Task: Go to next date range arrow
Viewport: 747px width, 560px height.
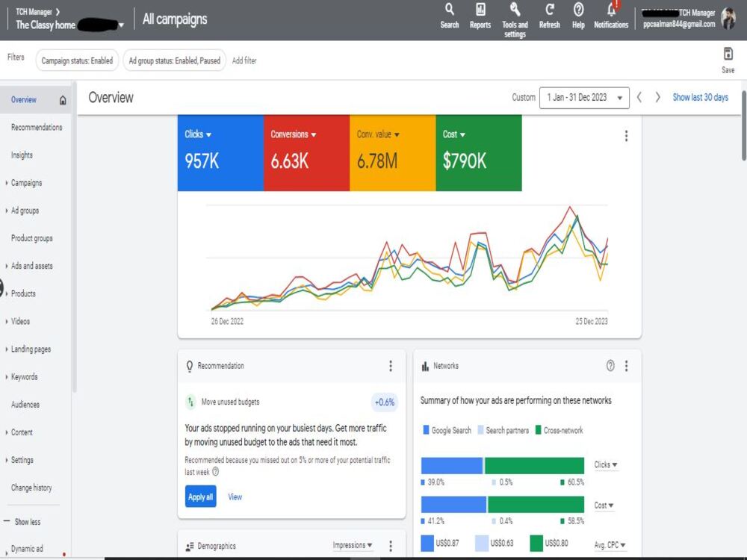Action: click(x=657, y=97)
